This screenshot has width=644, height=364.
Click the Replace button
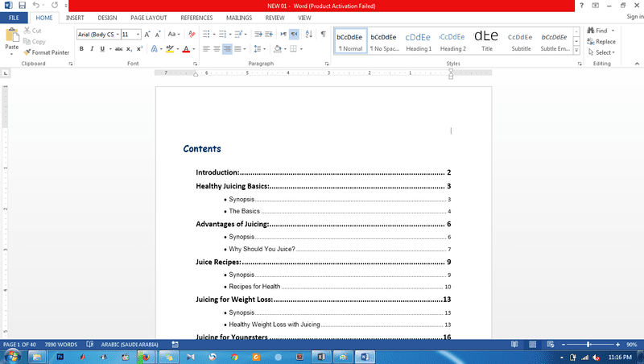[x=601, y=42]
